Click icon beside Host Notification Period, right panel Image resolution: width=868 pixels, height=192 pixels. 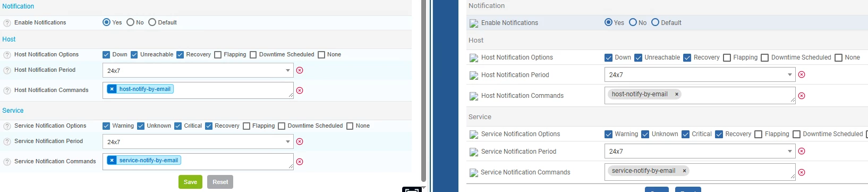pyautogui.click(x=474, y=76)
